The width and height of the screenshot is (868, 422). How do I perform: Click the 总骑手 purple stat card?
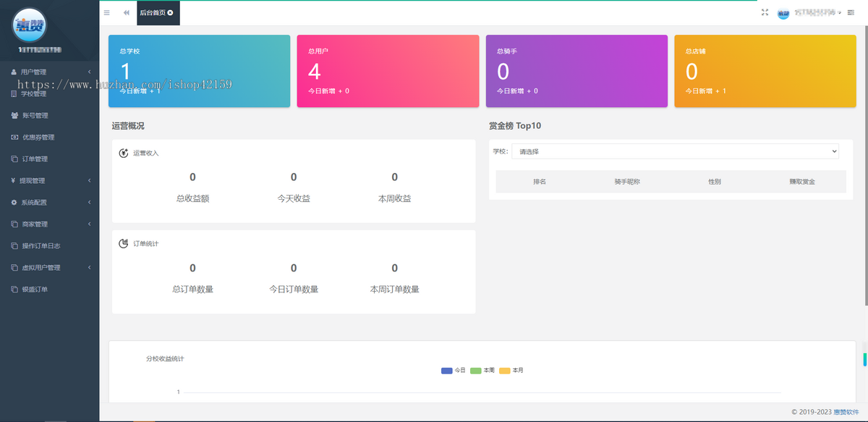pyautogui.click(x=576, y=71)
